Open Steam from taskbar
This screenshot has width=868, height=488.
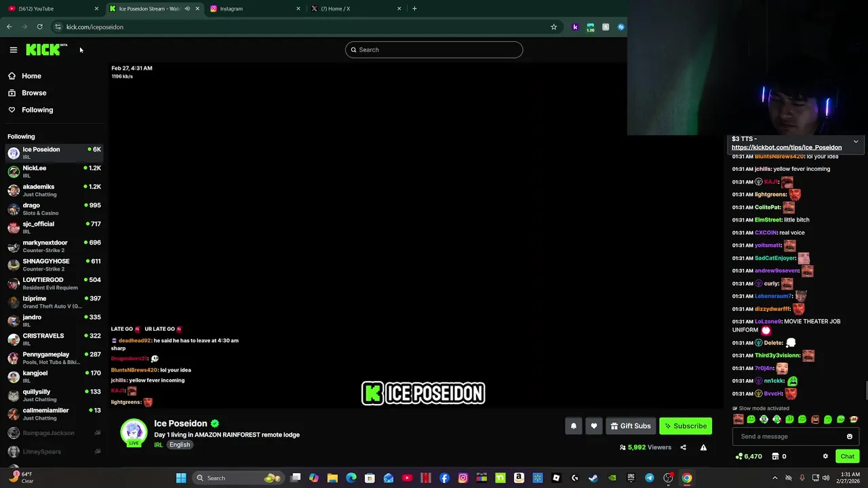point(593,478)
